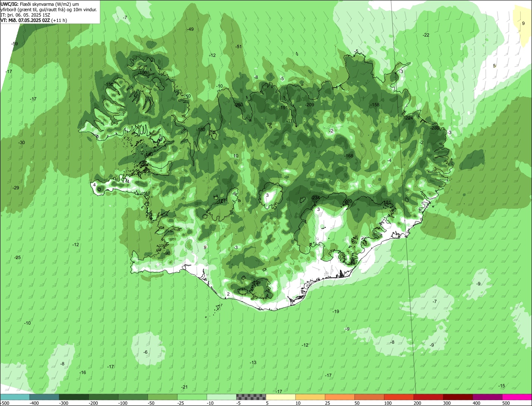This screenshot has width=532, height=406.
Task: Click the palest green -10 to -5 swatch
Action: pyautogui.click(x=221, y=397)
